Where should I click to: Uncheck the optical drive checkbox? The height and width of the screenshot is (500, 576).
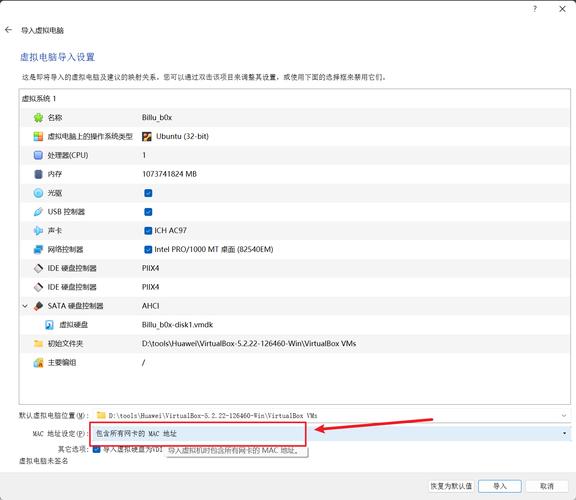click(x=148, y=193)
